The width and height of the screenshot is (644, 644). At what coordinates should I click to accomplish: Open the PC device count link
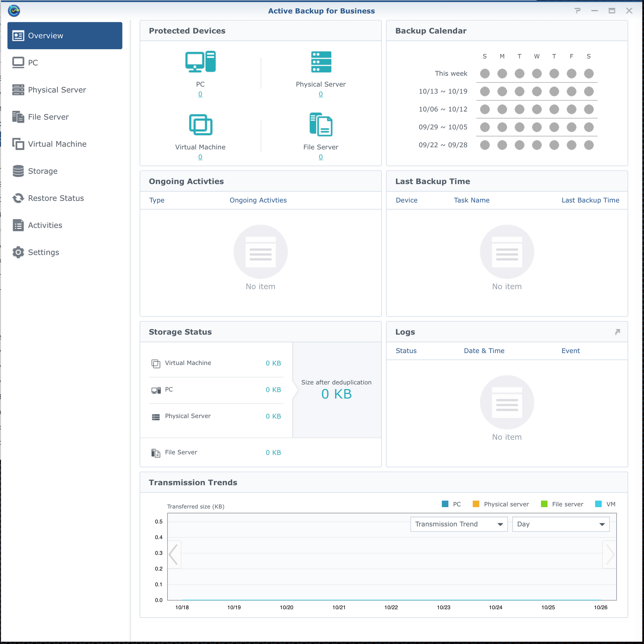tap(200, 94)
